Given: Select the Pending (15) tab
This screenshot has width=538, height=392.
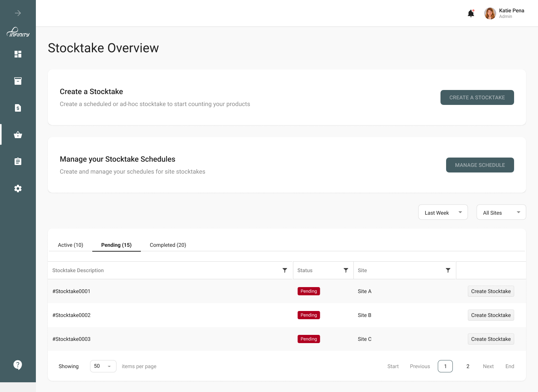Looking at the screenshot, I should pos(117,245).
